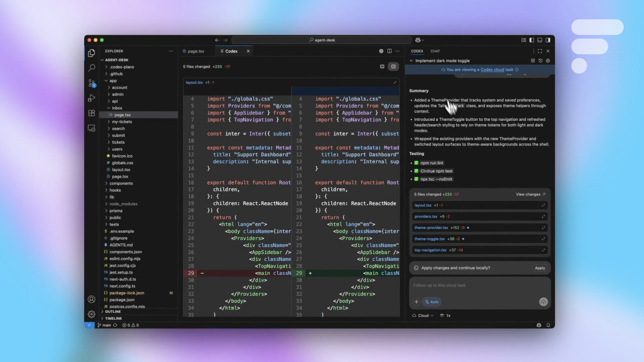This screenshot has width=644, height=362.
Task: Open the Codex cloud task link
Action: [497, 70]
